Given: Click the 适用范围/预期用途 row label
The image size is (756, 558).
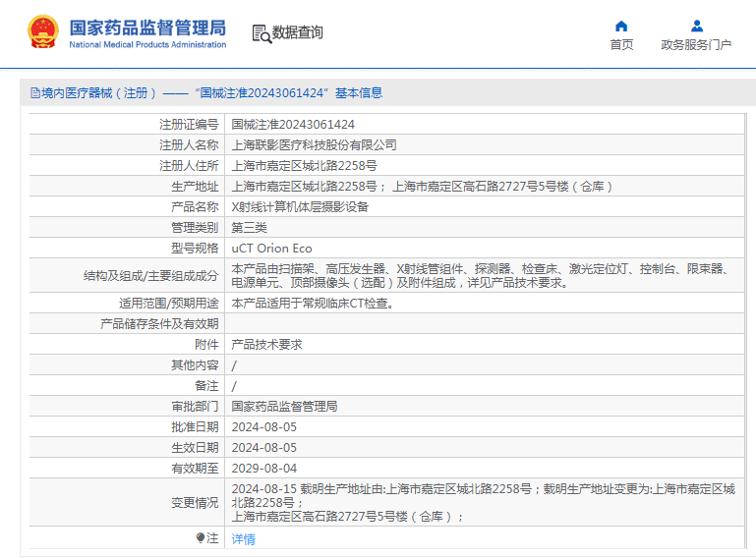Looking at the screenshot, I should coord(169,304).
